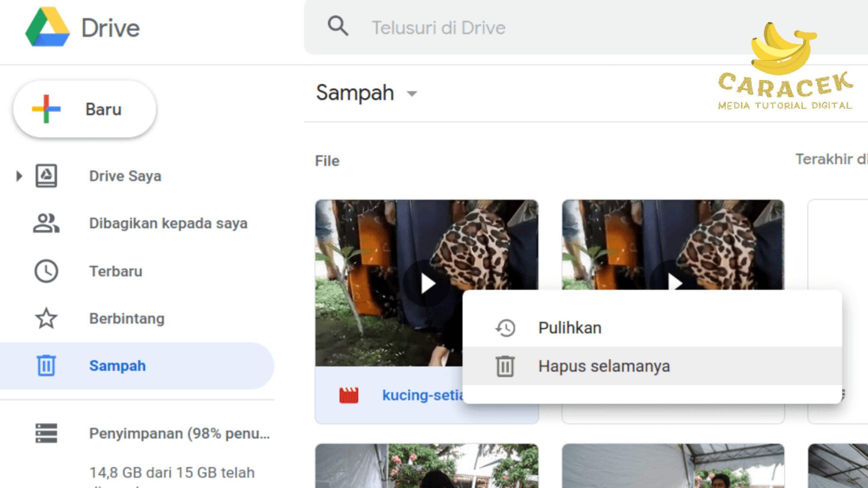Click the Terbaru sidebar label
Screen dimensions: 868x488
[116, 271]
